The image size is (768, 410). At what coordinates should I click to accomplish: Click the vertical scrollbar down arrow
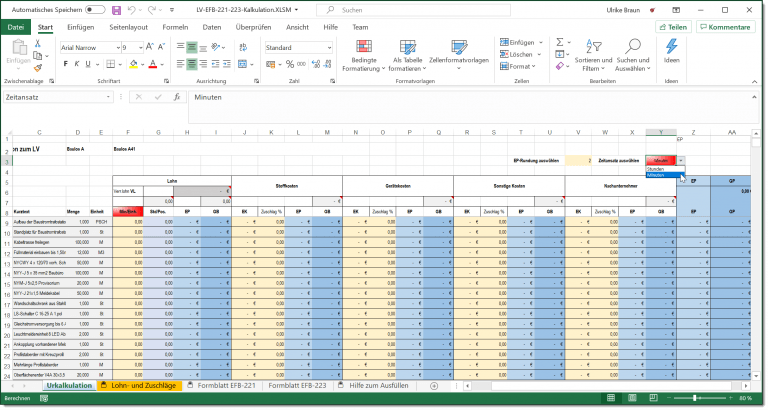point(756,376)
